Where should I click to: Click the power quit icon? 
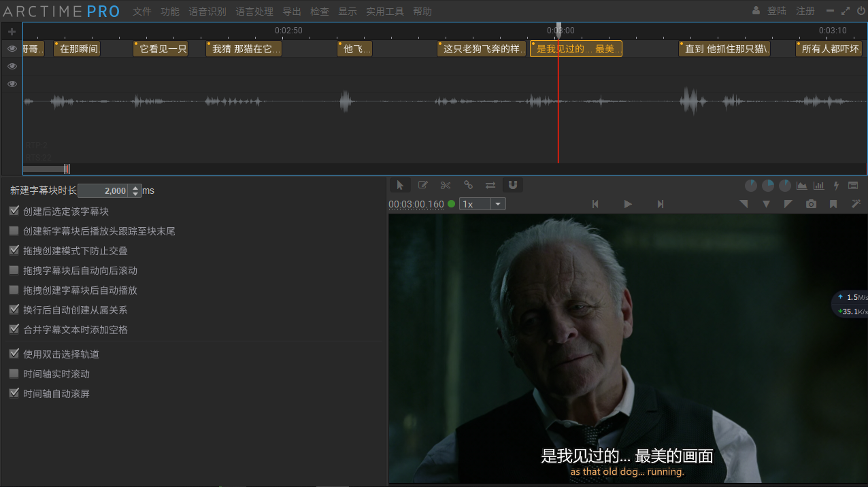861,11
